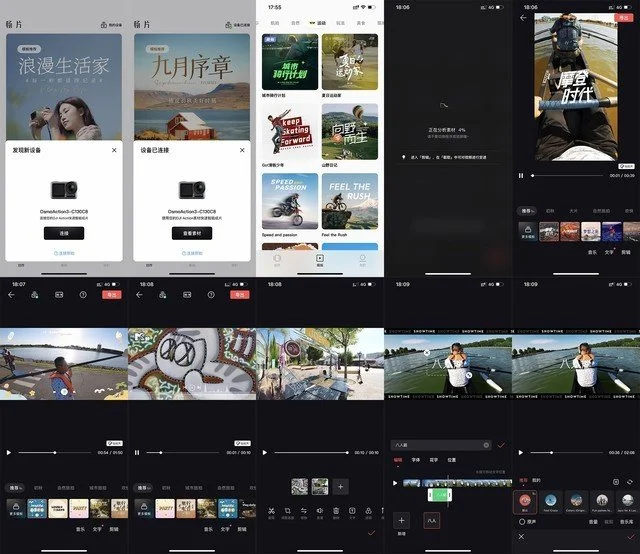Click the playback slider on 18:07 editor
640x554 pixels.
(x=55, y=452)
